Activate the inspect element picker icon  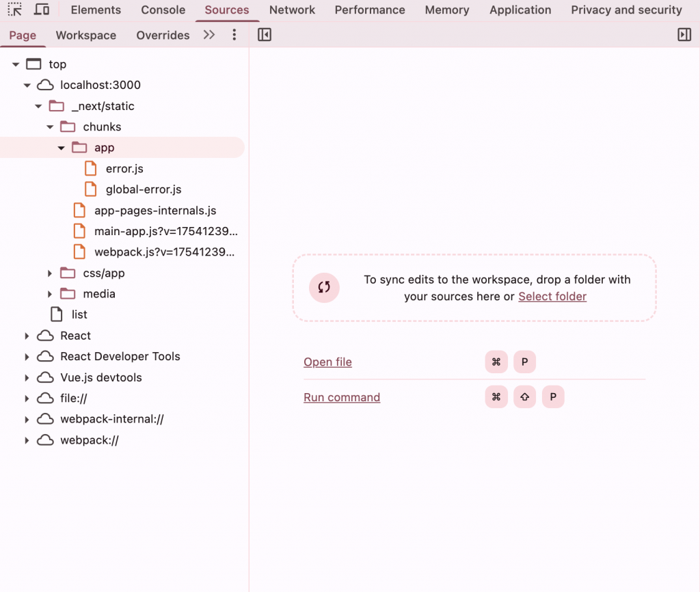click(x=15, y=10)
